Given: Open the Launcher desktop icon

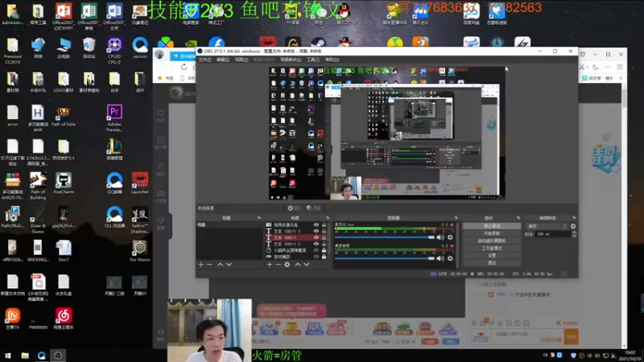Looking at the screenshot, I should click(x=139, y=183).
